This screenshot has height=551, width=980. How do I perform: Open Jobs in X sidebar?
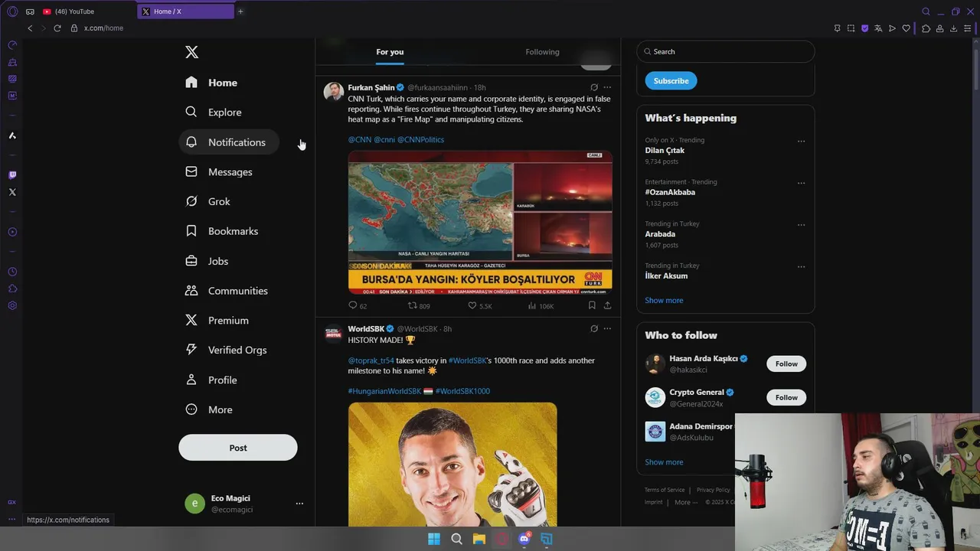(x=207, y=261)
